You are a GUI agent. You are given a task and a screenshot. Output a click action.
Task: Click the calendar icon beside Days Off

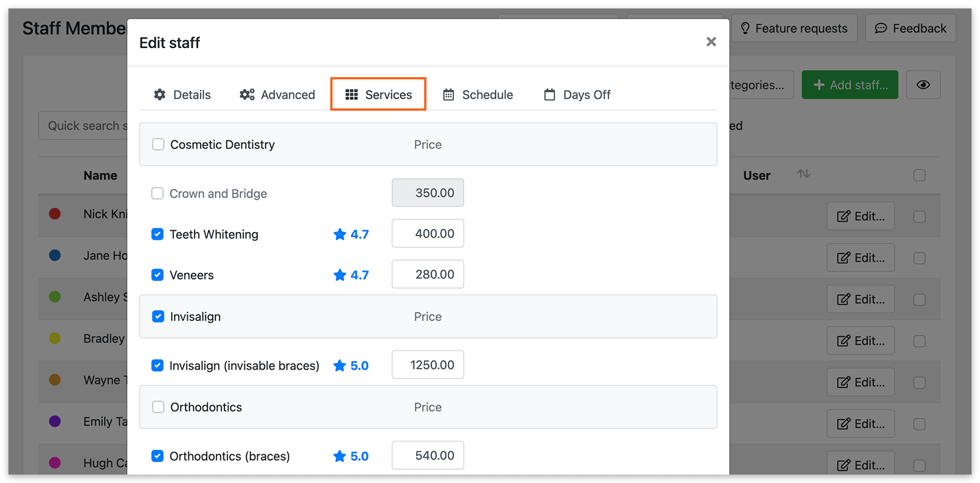click(550, 95)
